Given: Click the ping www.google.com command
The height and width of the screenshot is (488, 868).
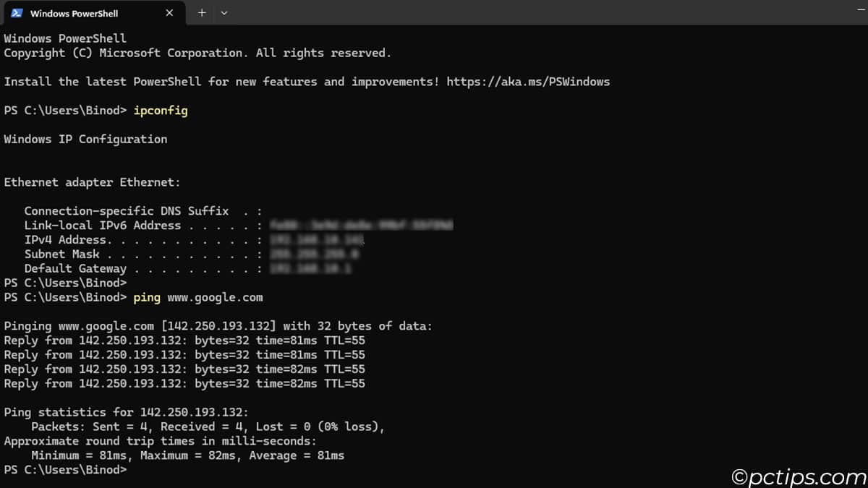Looking at the screenshot, I should pos(198,297).
